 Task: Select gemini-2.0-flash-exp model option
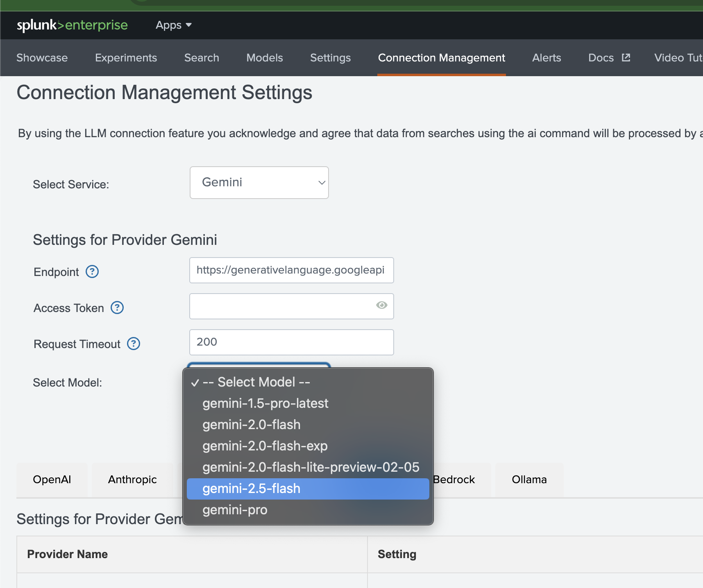point(265,446)
